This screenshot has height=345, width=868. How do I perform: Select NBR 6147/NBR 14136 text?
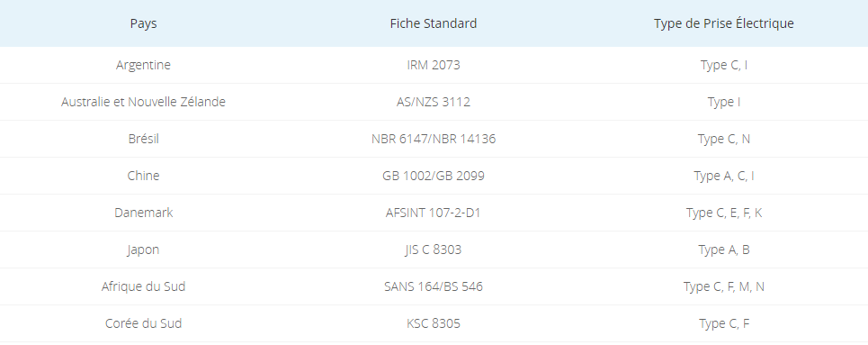[x=434, y=139]
